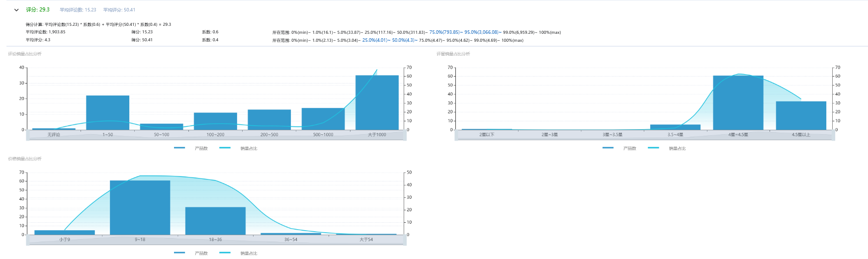This screenshot has width=868, height=259.
Task: Click left zoom slider handle of review chart
Action: pyautogui.click(x=28, y=135)
